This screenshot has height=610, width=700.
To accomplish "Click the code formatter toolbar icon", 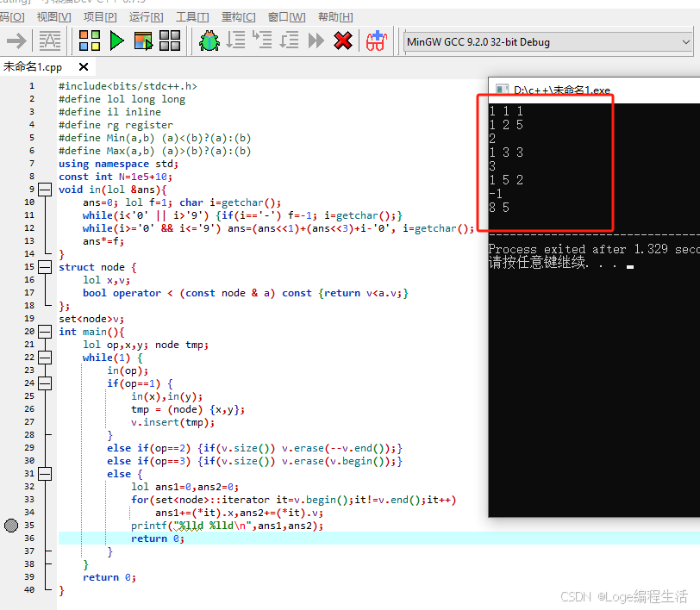I will coord(49,41).
